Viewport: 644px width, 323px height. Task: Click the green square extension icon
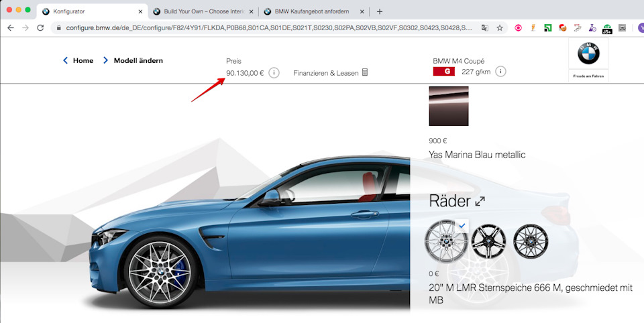tap(548, 28)
